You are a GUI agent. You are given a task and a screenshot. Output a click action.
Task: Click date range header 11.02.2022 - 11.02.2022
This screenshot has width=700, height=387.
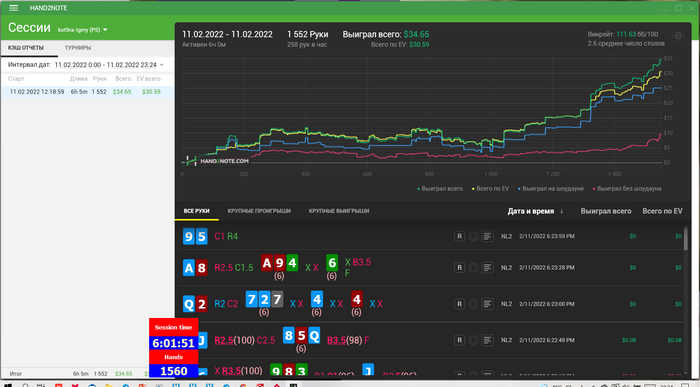(x=227, y=34)
